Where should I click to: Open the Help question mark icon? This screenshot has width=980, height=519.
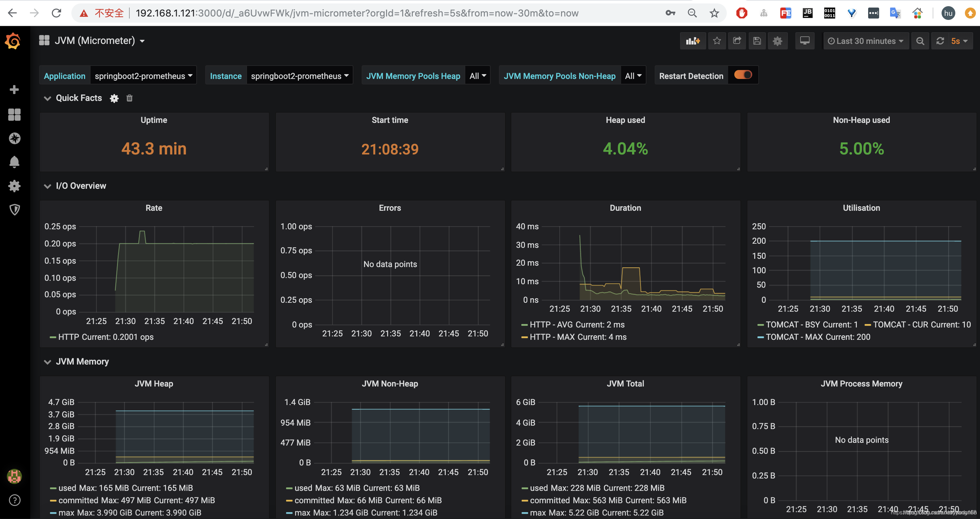tap(14, 500)
